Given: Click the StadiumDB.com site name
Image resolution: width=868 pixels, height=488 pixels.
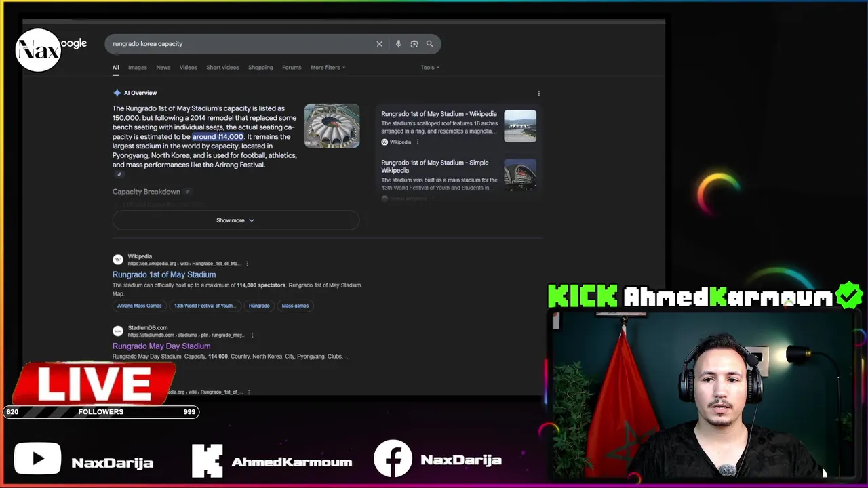Looking at the screenshot, I should [148, 328].
